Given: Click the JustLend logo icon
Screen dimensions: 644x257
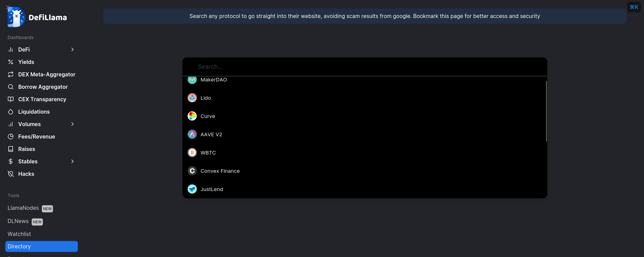Looking at the screenshot, I should click(192, 189).
